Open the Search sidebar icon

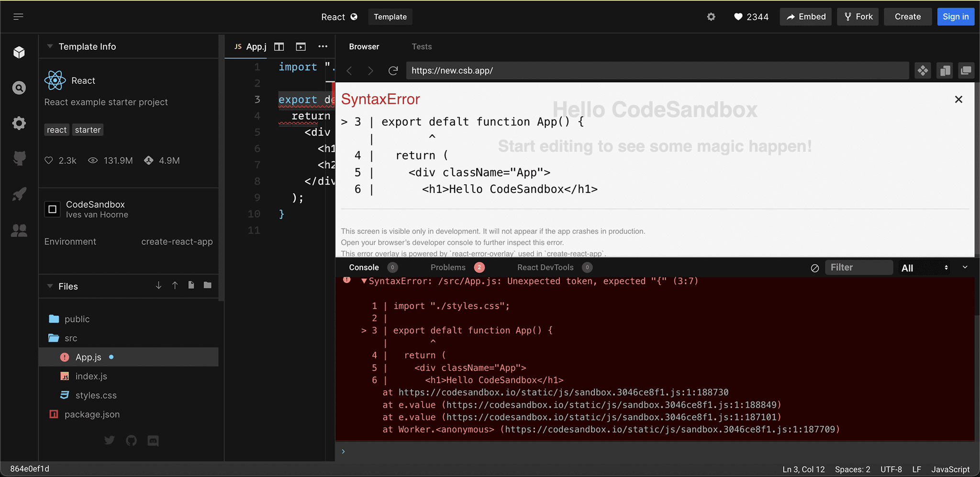coord(19,88)
